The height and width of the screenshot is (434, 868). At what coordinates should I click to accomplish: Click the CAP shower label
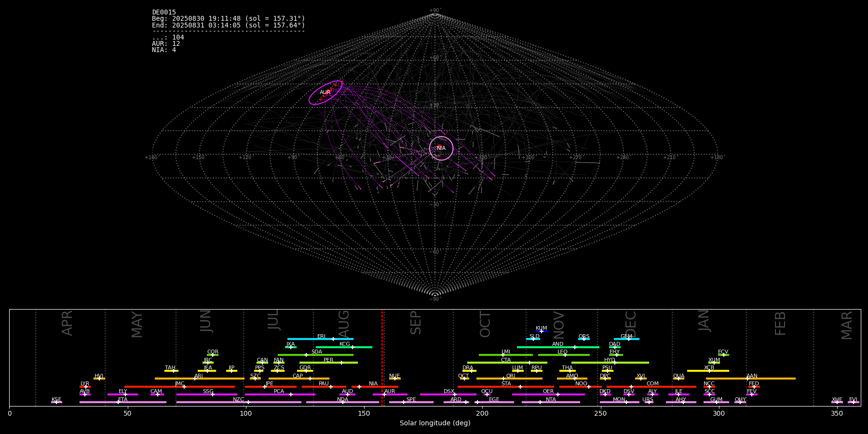(298, 376)
